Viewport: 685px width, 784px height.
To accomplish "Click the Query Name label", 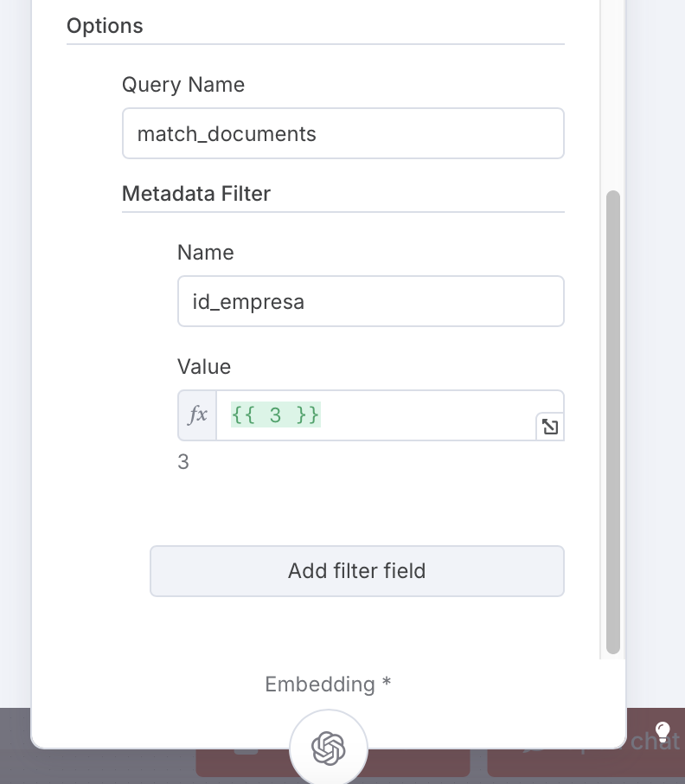I will [183, 85].
